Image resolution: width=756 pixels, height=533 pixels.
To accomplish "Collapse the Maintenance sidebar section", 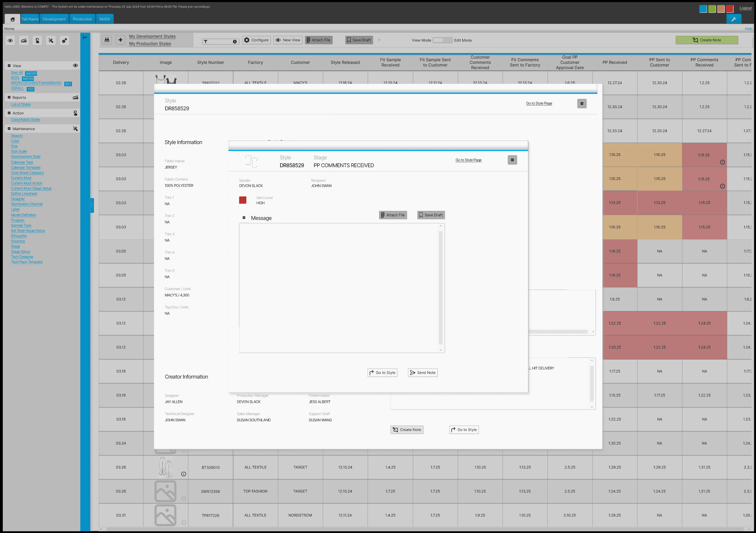I will [x=9, y=129].
